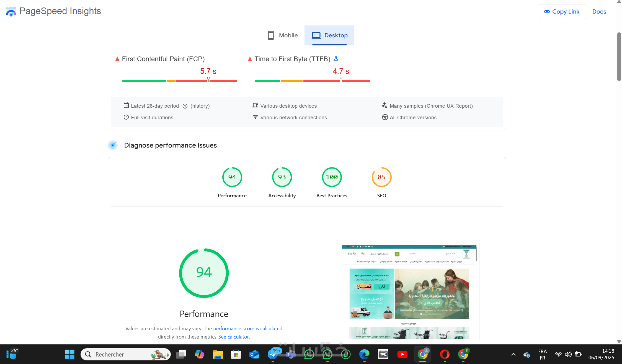This screenshot has width=622, height=364.
Task: Click the help icon beside 28-day period
Action: pyautogui.click(x=185, y=106)
